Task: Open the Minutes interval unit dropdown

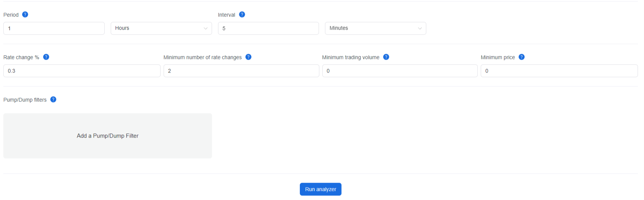Action: pyautogui.click(x=376, y=28)
